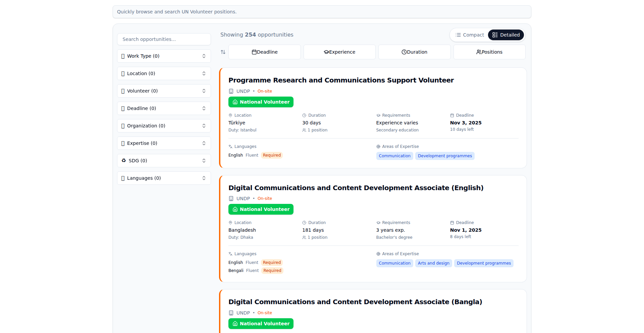Click the calendar icon in the Deadline sort button
This screenshot has width=644, height=333.
(254, 52)
